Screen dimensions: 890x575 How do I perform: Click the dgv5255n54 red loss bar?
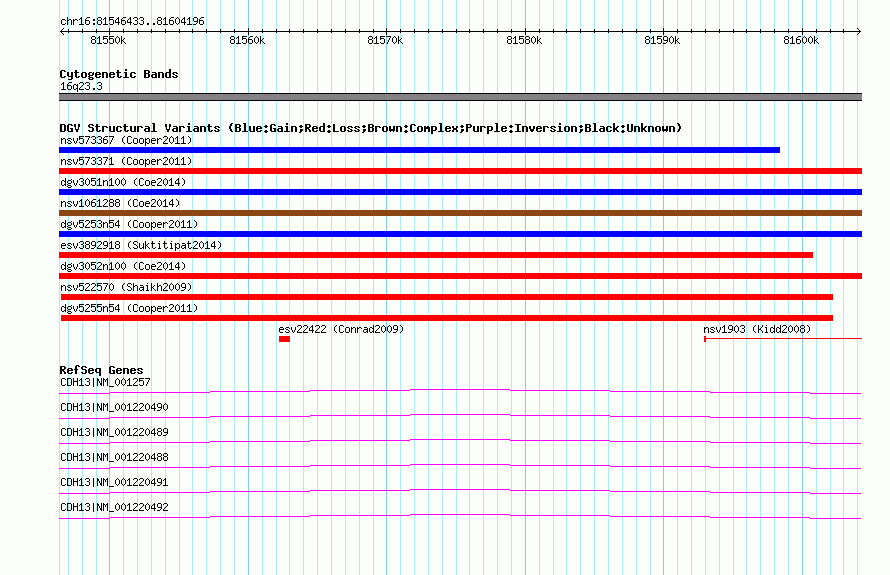pyautogui.click(x=447, y=318)
